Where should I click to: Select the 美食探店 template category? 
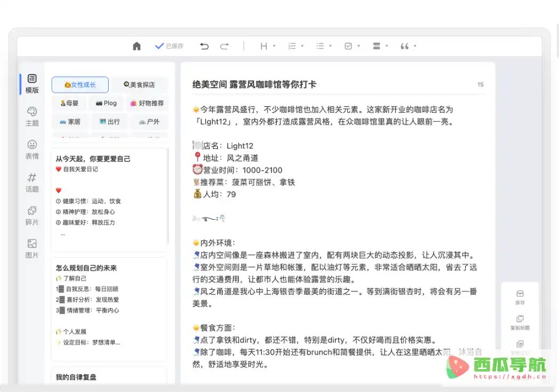click(x=139, y=85)
